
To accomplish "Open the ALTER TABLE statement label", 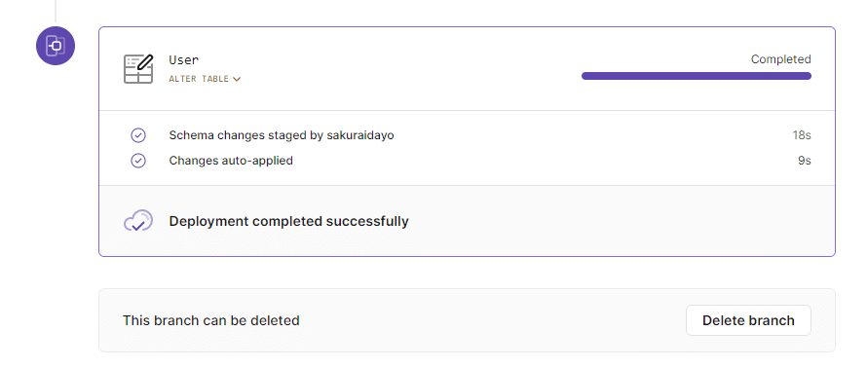I will pos(199,79).
